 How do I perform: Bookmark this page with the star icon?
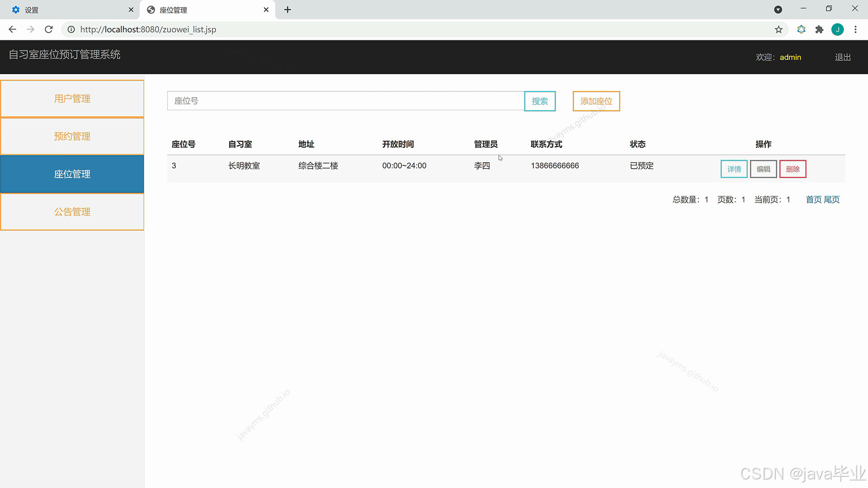tap(778, 29)
